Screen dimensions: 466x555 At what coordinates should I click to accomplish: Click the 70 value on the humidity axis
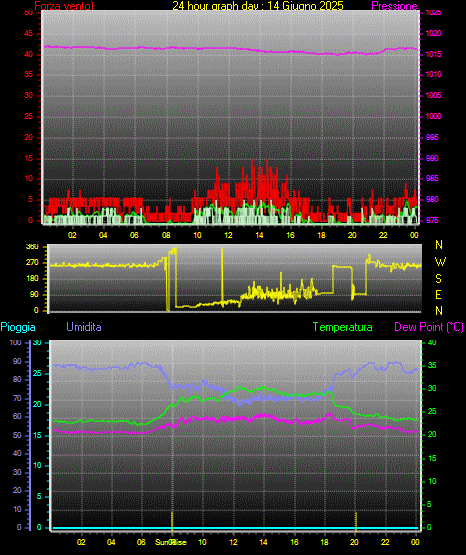17,398
